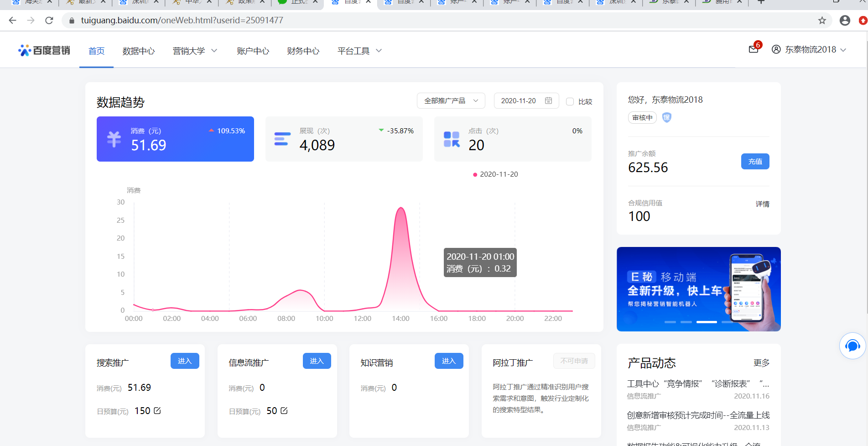Enter 信息流推广 with 进入 button
Viewport: 868px width, 446px height.
tap(317, 361)
